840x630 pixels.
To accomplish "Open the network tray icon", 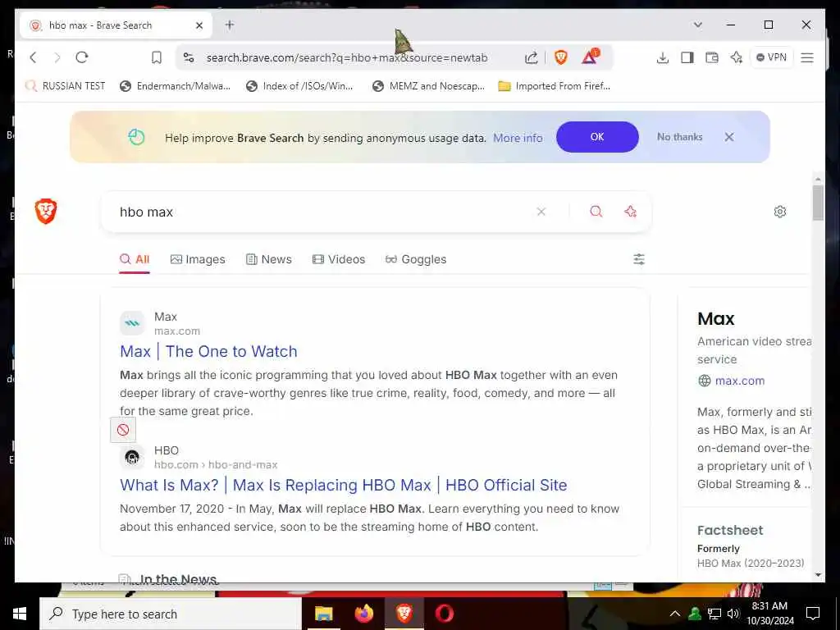I will pyautogui.click(x=714, y=614).
